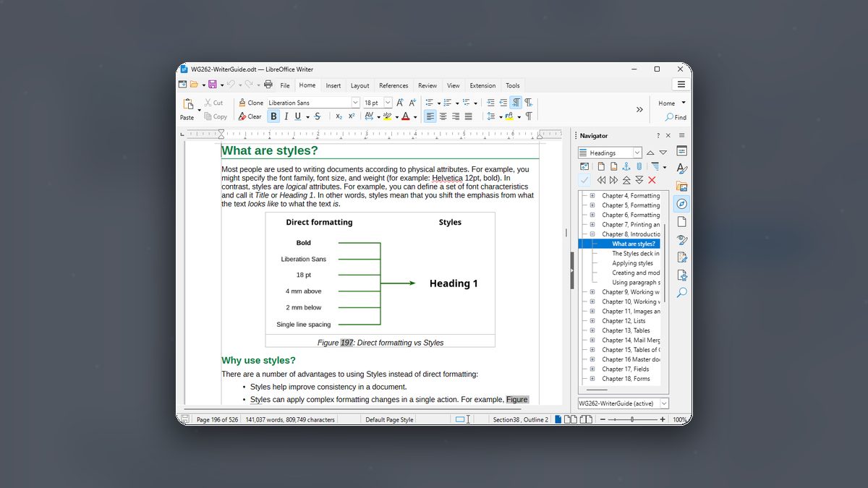Expand the ribbon overflow chevron
The width and height of the screenshot is (868, 488).
(639, 110)
